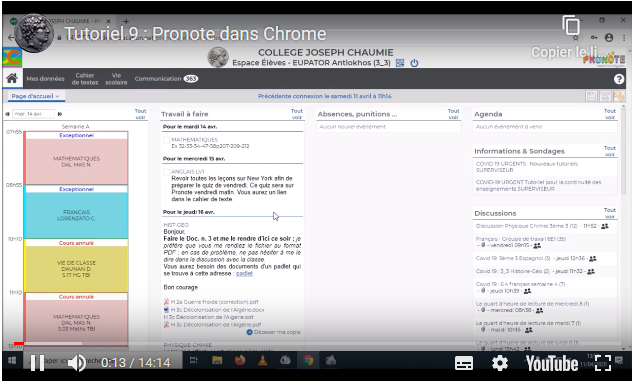Open Chrome from the taskbar

coord(308,361)
